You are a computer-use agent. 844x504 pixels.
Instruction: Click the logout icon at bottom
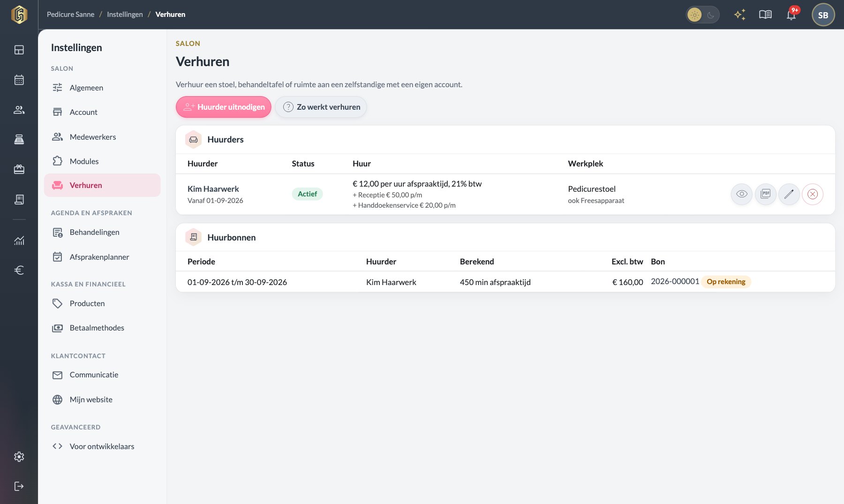click(x=19, y=486)
